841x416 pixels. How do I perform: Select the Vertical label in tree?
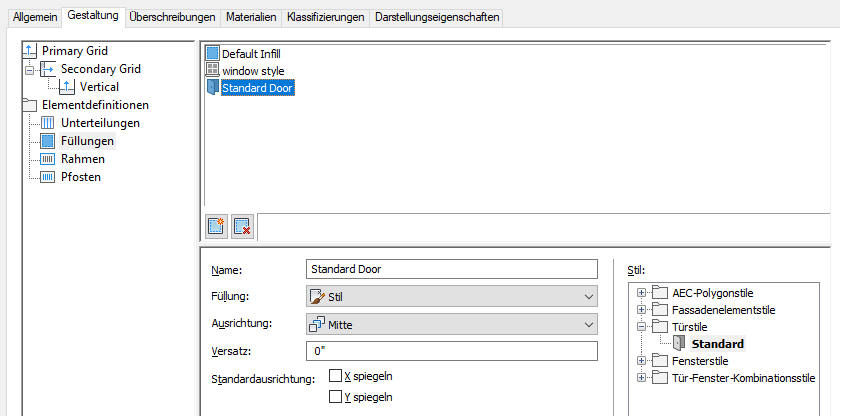99,87
